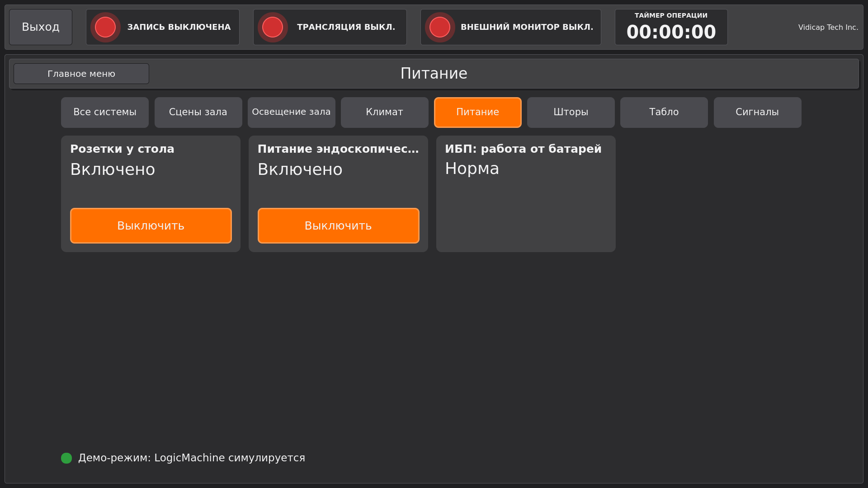Image resolution: width=868 pixels, height=488 pixels.
Task: Click the red external monitor indicator icon
Action: click(440, 27)
